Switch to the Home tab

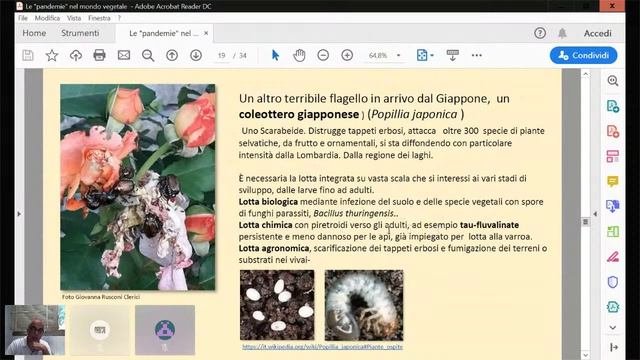(34, 33)
